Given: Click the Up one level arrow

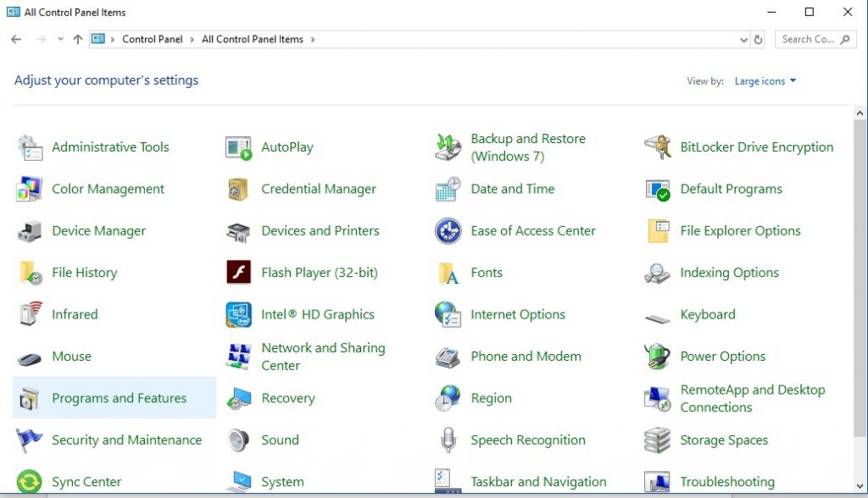Looking at the screenshot, I should pyautogui.click(x=77, y=39).
